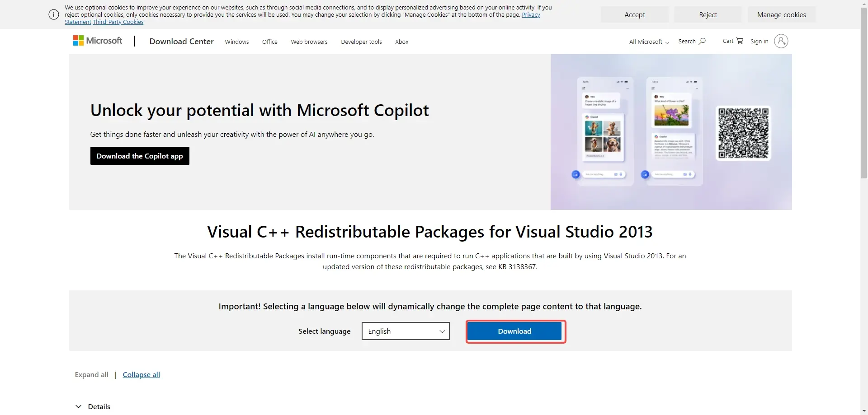Click the Unlock your potential headline
The width and height of the screenshot is (868, 415).
[259, 110]
